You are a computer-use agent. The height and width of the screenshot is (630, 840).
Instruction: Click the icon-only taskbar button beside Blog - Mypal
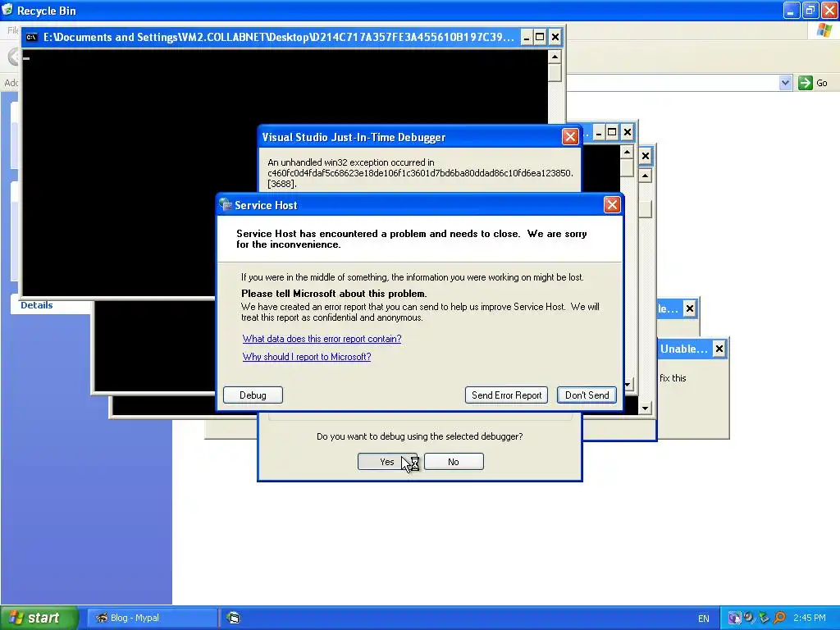234,618
